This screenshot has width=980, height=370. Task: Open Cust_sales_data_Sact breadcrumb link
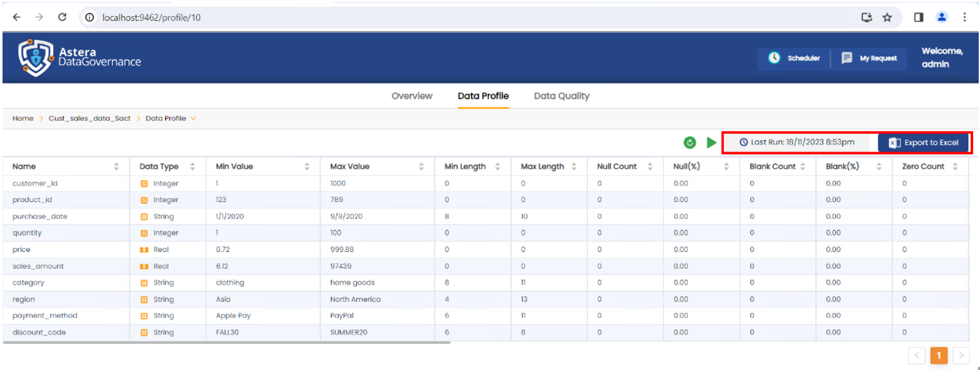tap(89, 119)
